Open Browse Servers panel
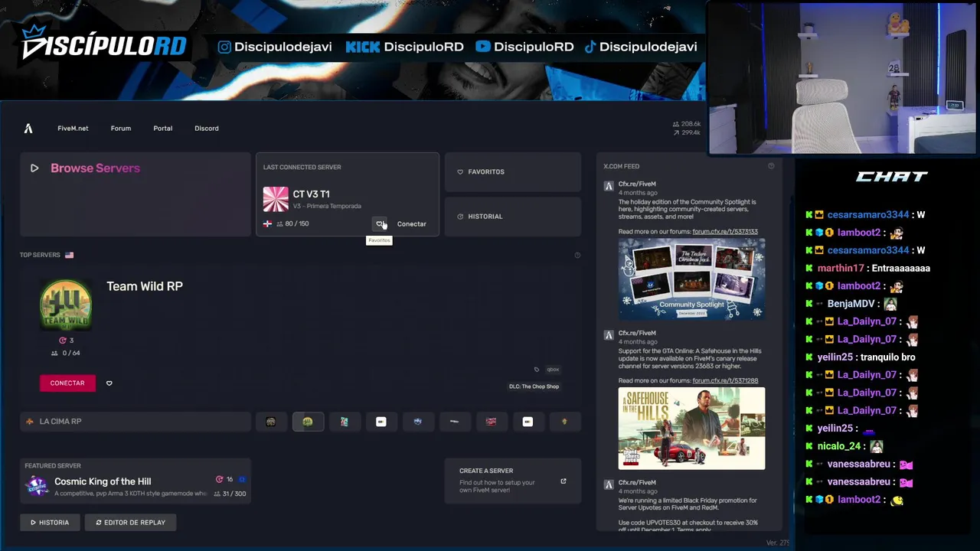 [136, 194]
